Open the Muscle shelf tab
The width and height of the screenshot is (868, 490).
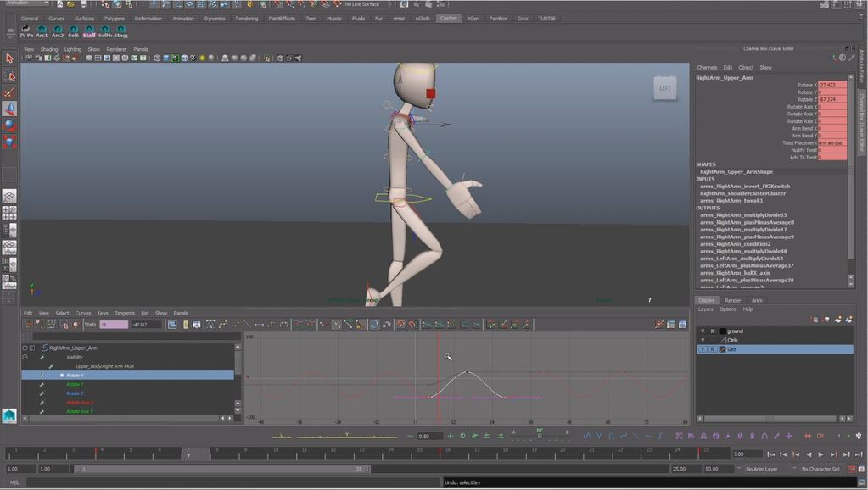coord(334,18)
